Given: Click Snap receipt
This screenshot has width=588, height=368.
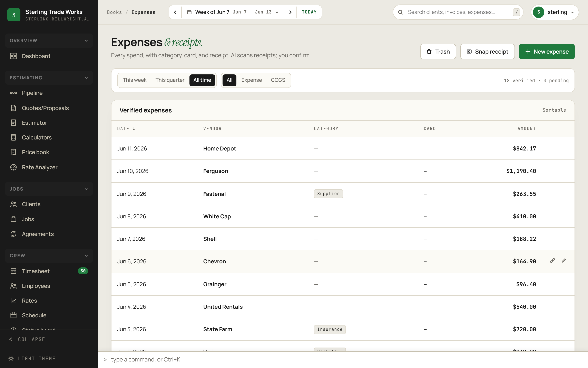Looking at the screenshot, I should (487, 52).
